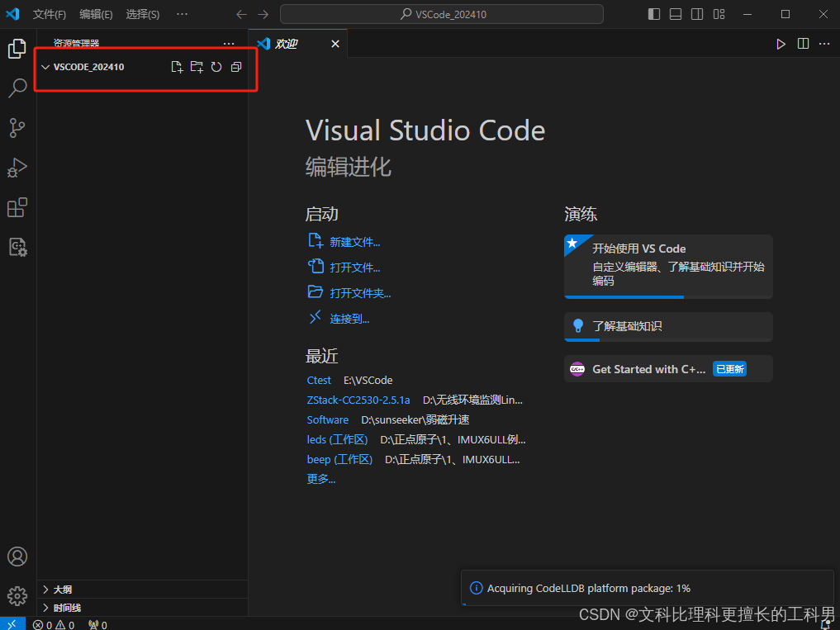Viewport: 840px width, 630px height.
Task: Click the CodeLLDB acquiring notification
Action: [648, 588]
